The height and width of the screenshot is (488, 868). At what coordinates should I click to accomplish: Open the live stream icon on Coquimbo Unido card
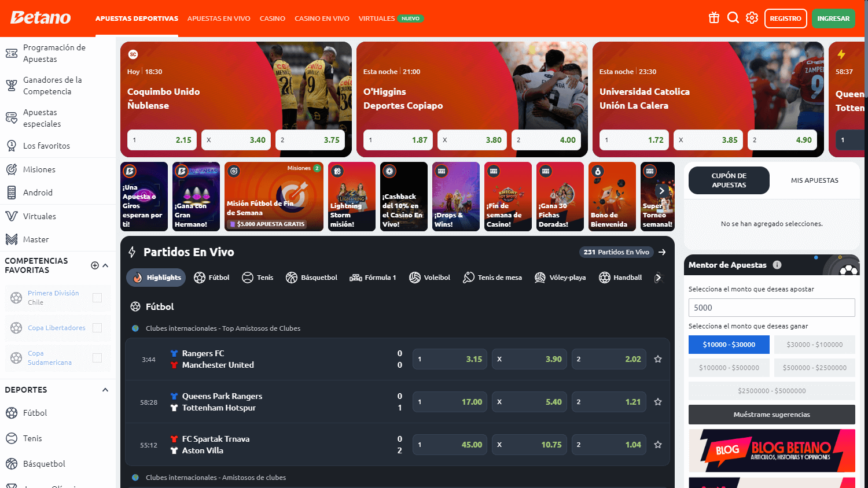click(133, 54)
